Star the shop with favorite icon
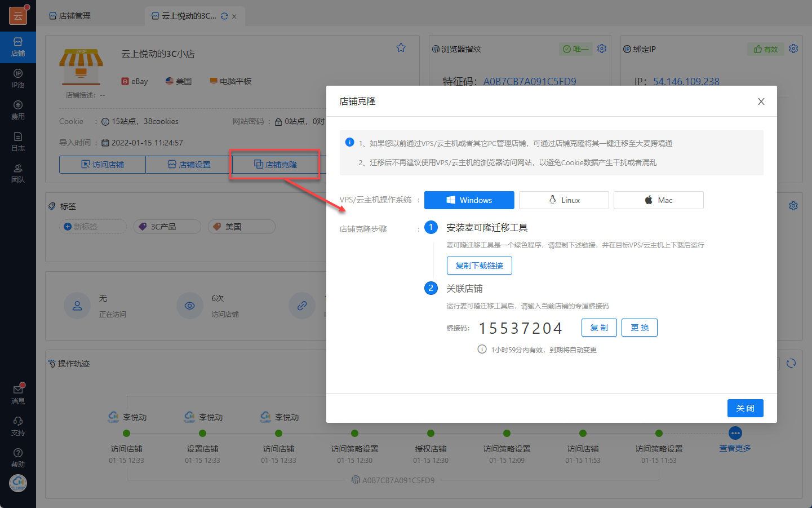The width and height of the screenshot is (812, 508). [x=401, y=48]
